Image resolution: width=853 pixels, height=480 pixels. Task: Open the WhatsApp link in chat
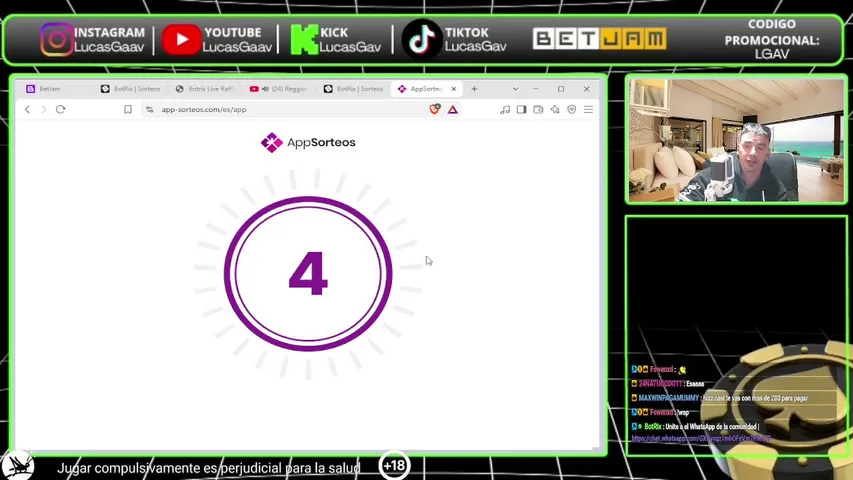pos(701,439)
